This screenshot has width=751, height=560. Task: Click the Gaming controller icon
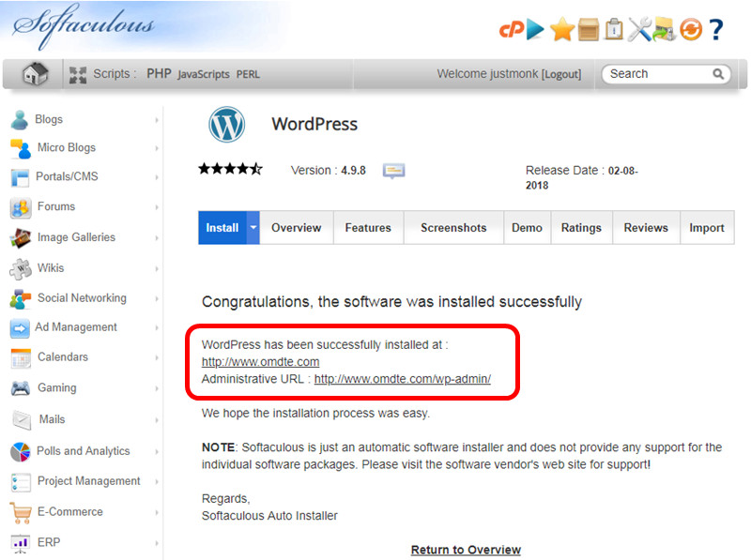(x=21, y=388)
